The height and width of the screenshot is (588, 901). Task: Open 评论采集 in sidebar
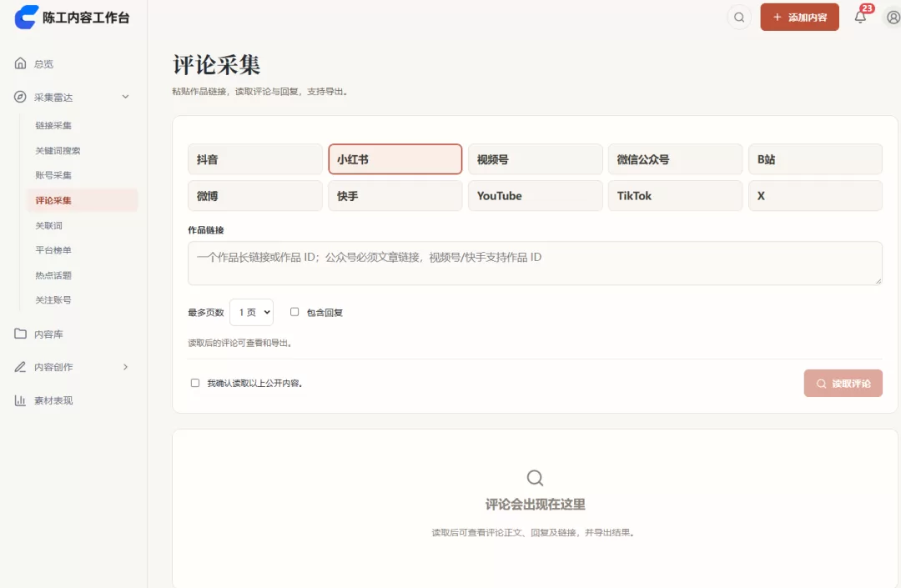[x=82, y=200]
